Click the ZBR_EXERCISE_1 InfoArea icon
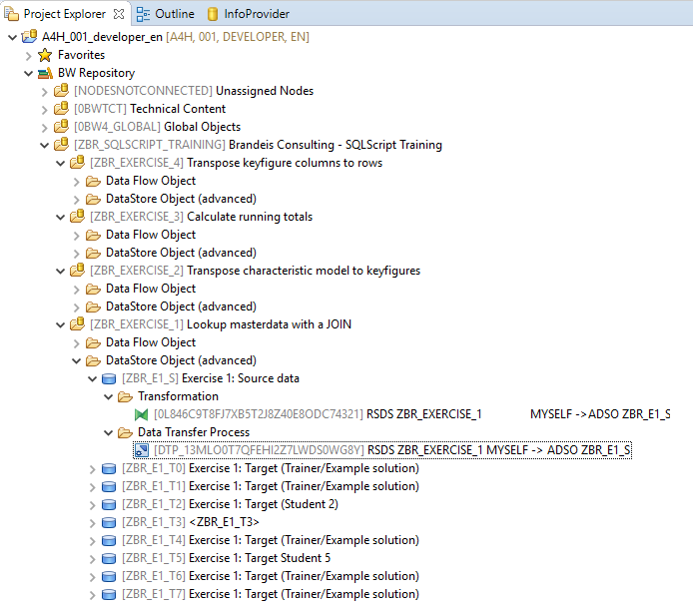 77,324
